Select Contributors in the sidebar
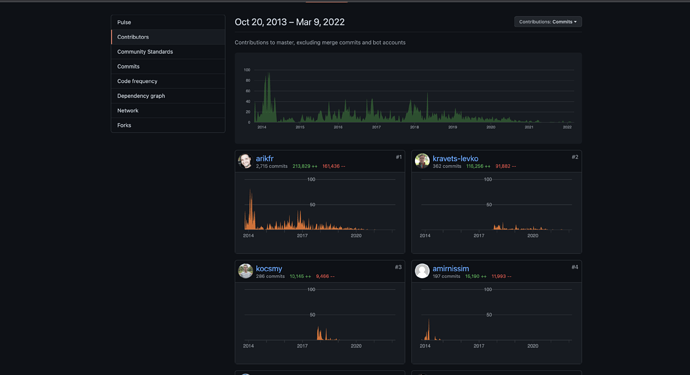The width and height of the screenshot is (690, 375). click(168, 37)
